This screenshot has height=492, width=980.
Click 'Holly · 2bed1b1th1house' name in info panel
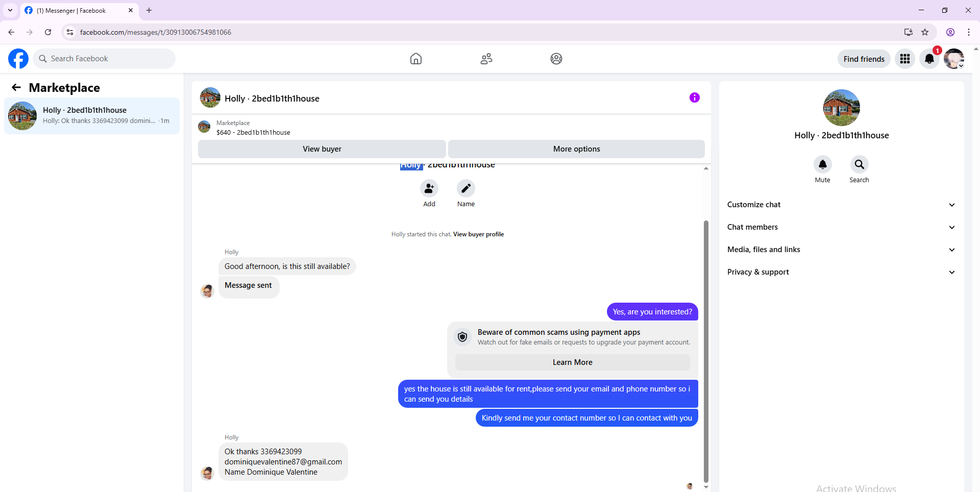[842, 135]
